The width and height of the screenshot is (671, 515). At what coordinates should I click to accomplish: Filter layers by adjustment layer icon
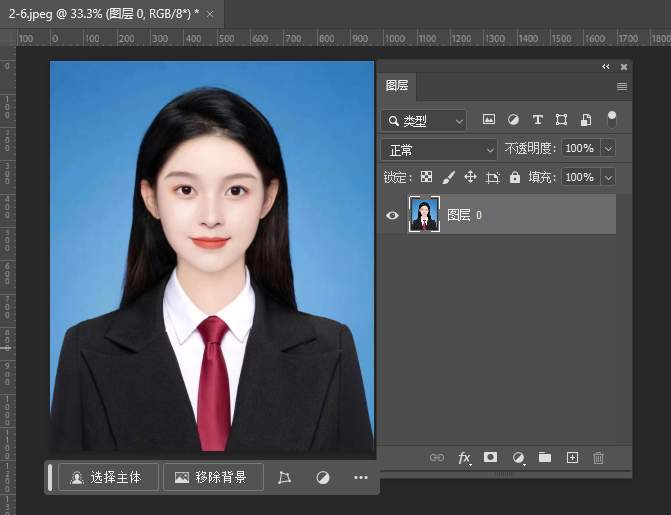(x=513, y=119)
